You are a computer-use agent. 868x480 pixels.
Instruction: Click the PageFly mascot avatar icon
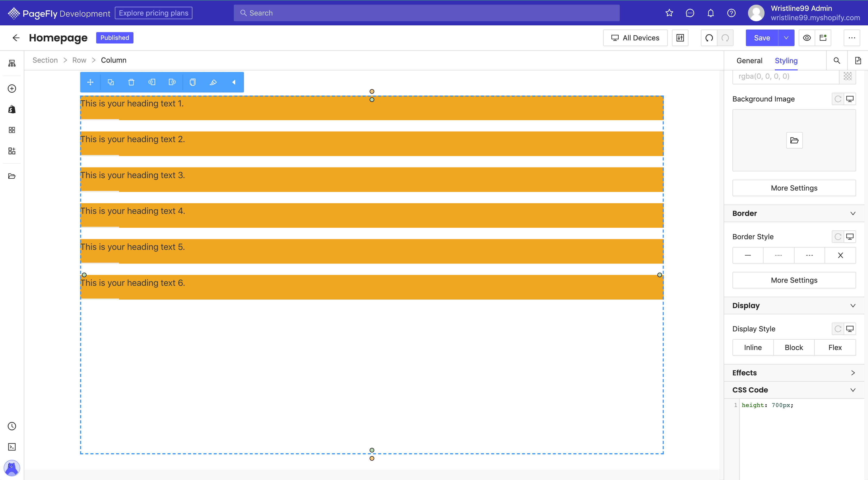pyautogui.click(x=12, y=468)
